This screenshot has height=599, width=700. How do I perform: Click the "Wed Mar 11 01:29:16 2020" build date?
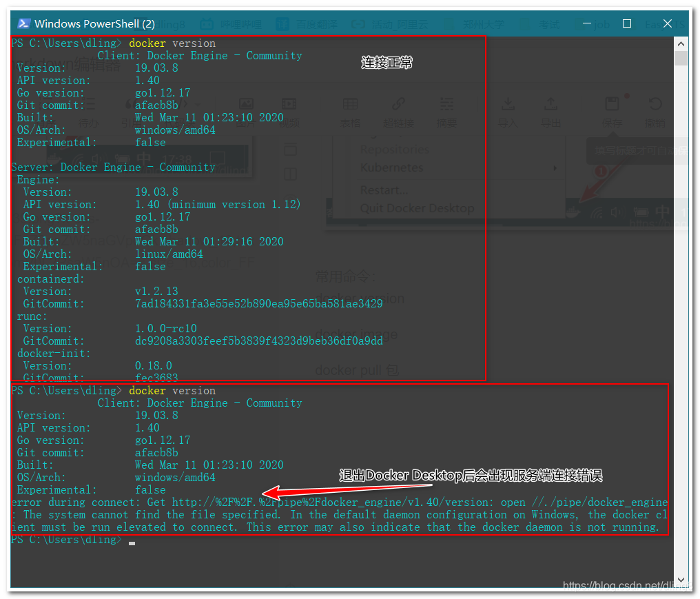[x=209, y=242]
